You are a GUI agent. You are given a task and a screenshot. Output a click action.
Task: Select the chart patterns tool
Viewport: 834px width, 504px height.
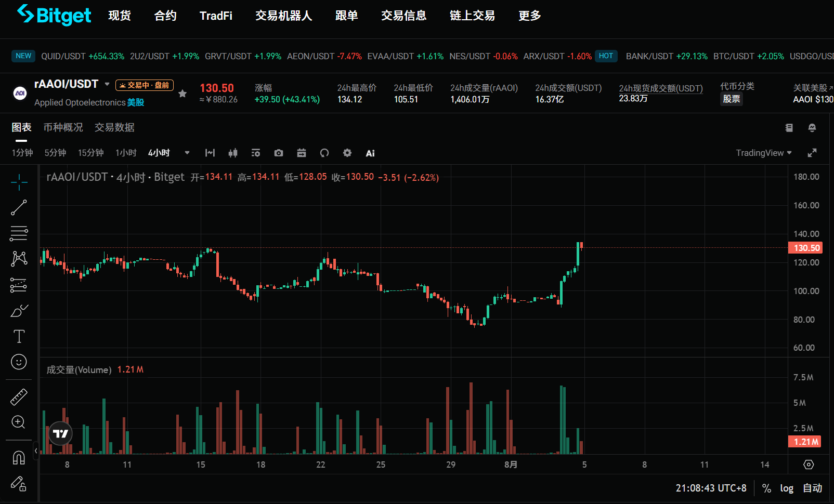19,259
